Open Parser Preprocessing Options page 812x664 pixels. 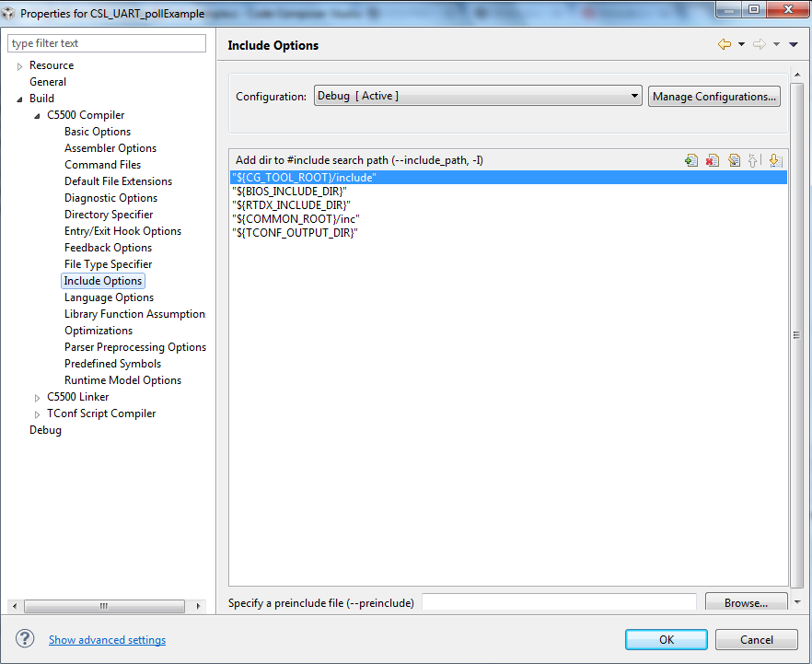click(135, 347)
